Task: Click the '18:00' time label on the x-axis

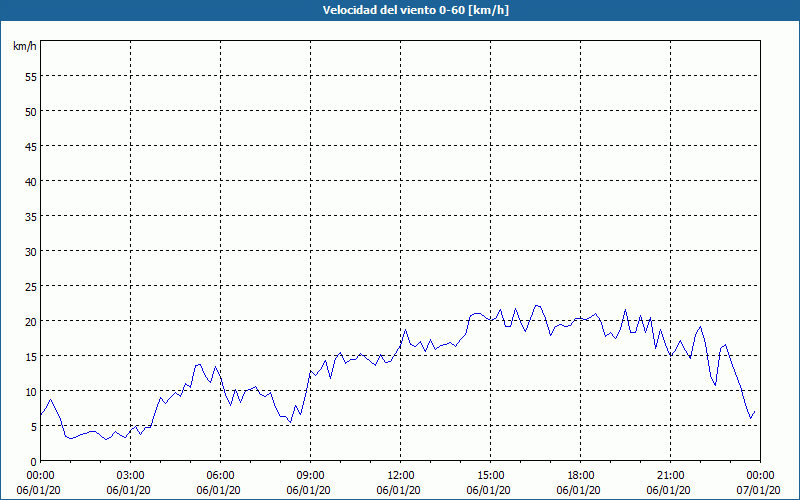Action: coord(581,476)
